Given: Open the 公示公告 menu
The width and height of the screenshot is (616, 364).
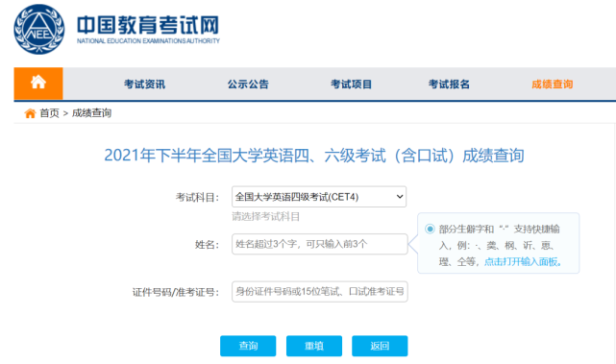Looking at the screenshot, I should (248, 84).
